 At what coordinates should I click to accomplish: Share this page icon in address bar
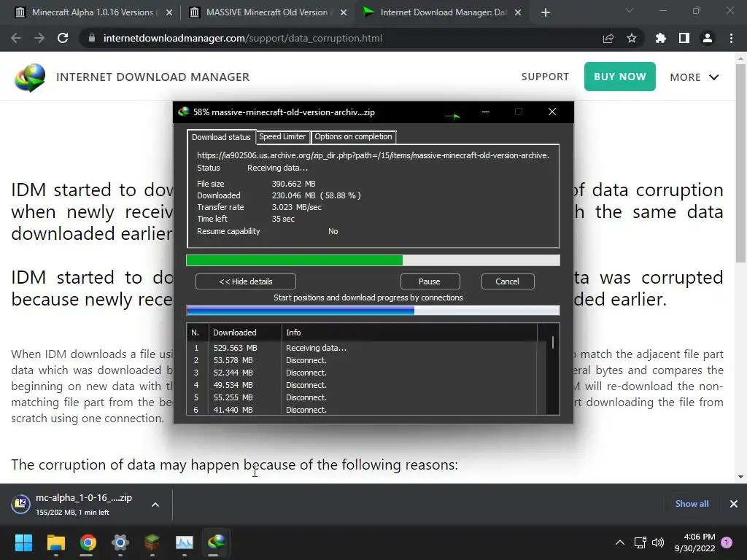[608, 38]
